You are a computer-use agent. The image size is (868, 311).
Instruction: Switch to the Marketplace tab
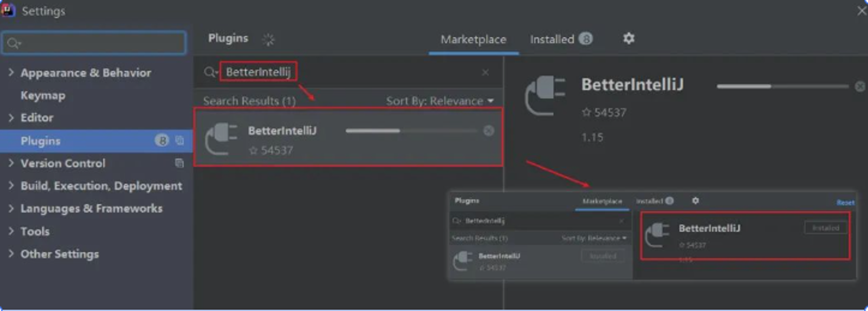click(473, 40)
